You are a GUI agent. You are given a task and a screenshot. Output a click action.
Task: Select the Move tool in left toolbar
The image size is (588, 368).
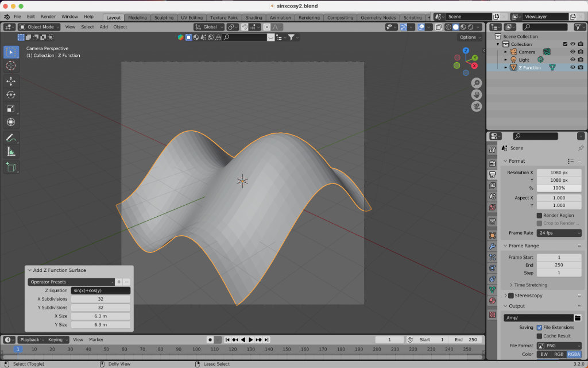(x=11, y=81)
